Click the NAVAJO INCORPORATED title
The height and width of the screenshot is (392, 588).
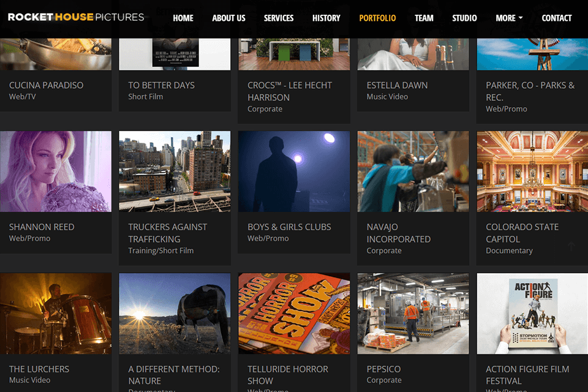pos(399,233)
